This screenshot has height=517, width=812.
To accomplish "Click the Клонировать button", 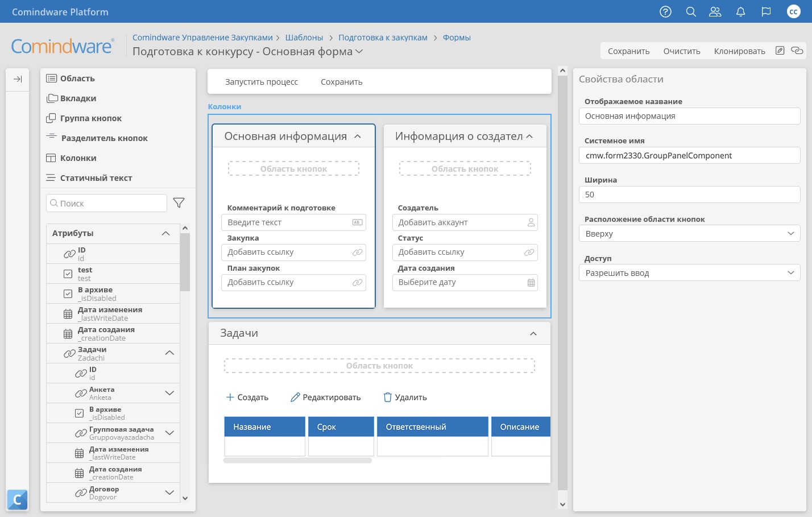I will pyautogui.click(x=739, y=51).
